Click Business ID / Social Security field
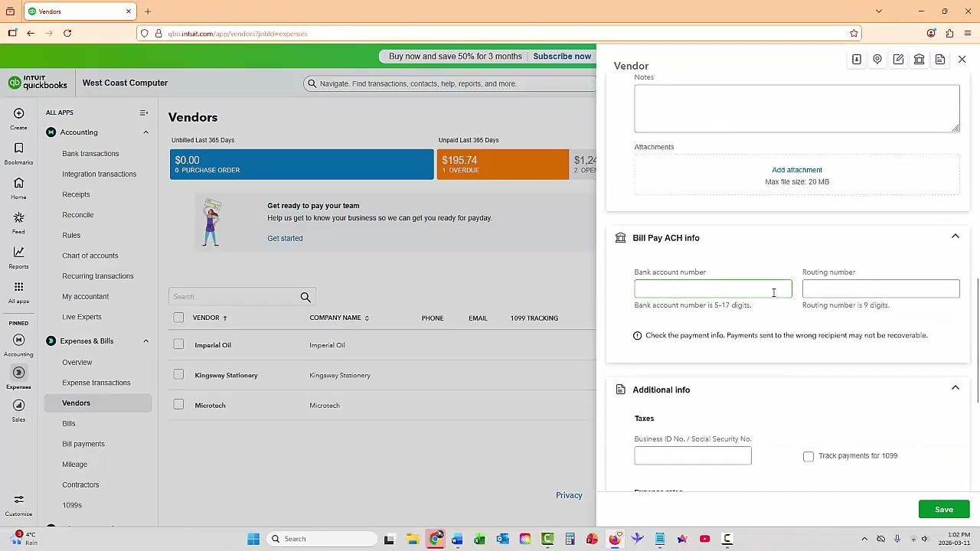 click(x=693, y=455)
